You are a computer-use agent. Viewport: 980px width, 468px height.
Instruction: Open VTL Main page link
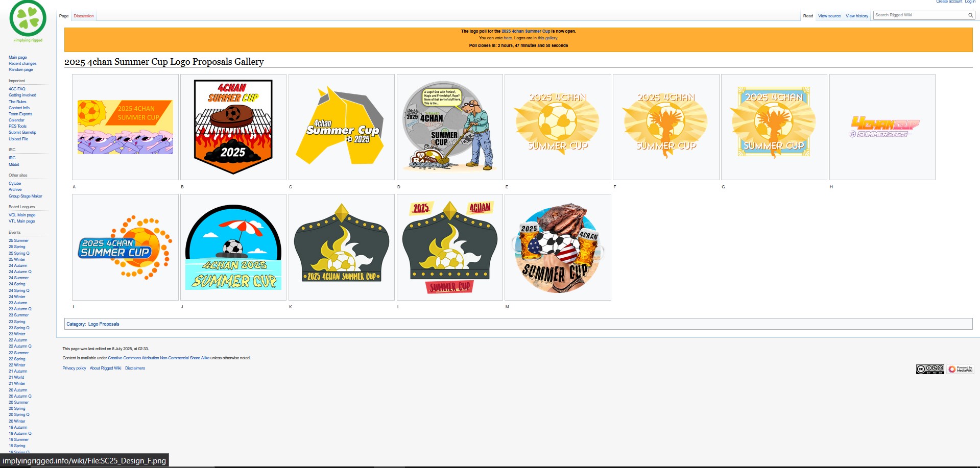point(22,221)
